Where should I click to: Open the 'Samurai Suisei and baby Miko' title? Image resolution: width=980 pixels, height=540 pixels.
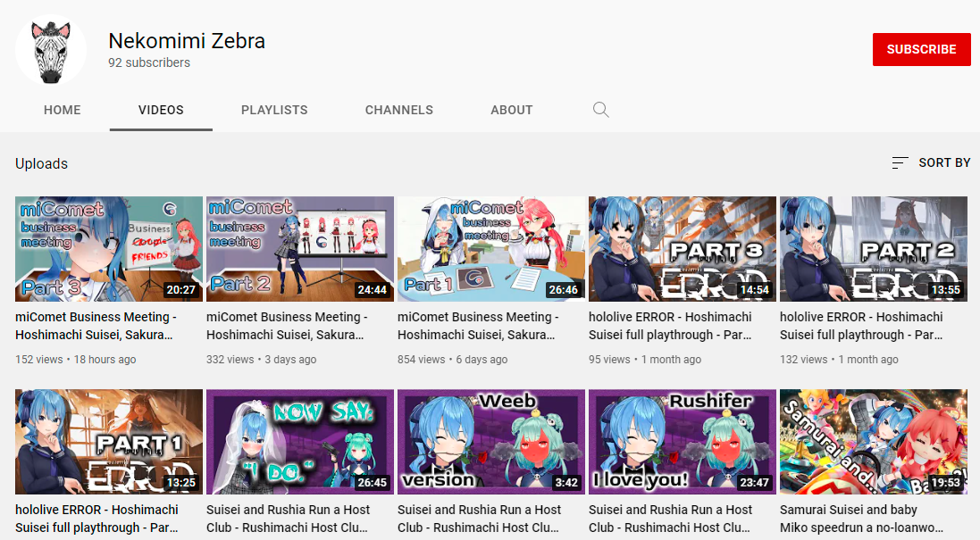pyautogui.click(x=862, y=519)
